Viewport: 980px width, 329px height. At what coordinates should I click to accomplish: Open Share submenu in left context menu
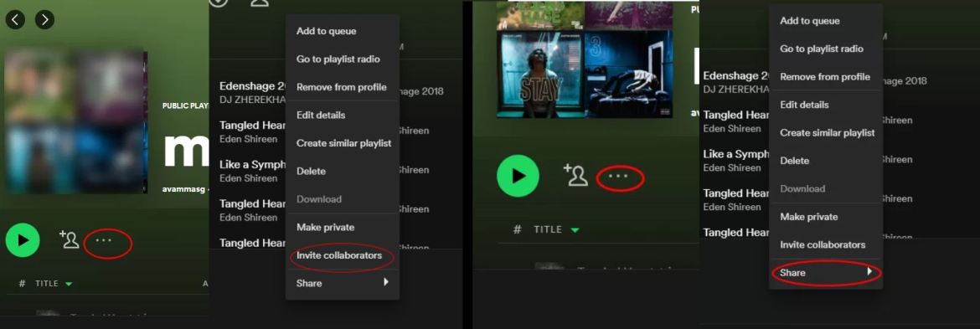coord(342,284)
